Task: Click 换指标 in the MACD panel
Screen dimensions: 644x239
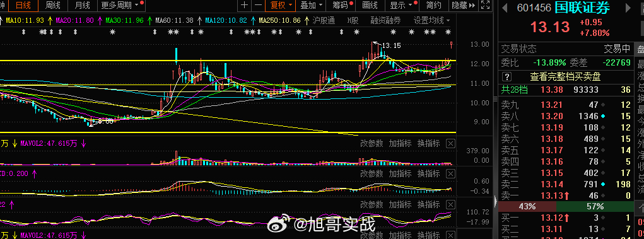Action: point(428,173)
